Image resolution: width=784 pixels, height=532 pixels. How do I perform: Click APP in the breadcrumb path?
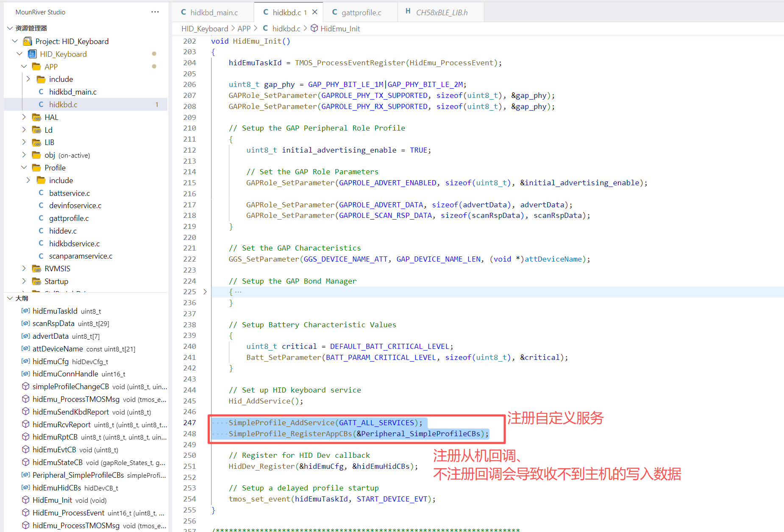coord(244,28)
